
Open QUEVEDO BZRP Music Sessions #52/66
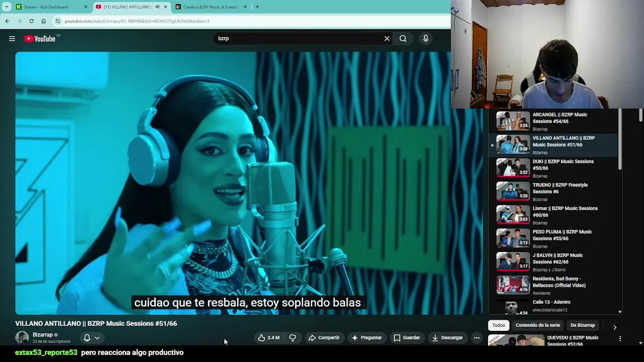tap(573, 341)
